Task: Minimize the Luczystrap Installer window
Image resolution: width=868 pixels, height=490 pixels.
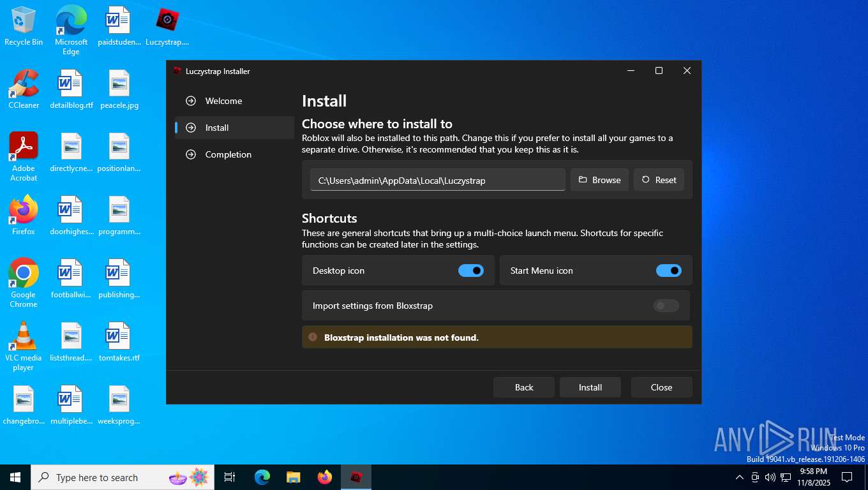Action: point(631,71)
